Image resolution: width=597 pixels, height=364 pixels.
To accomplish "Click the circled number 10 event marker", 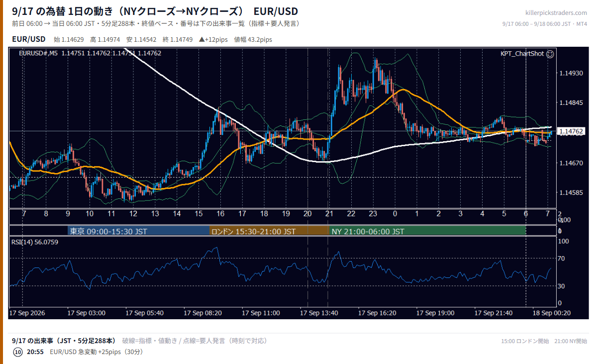I will [x=18, y=352].
